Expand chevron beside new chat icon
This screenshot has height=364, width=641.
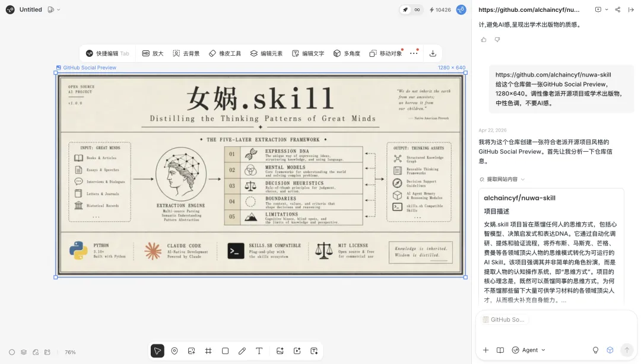607,10
